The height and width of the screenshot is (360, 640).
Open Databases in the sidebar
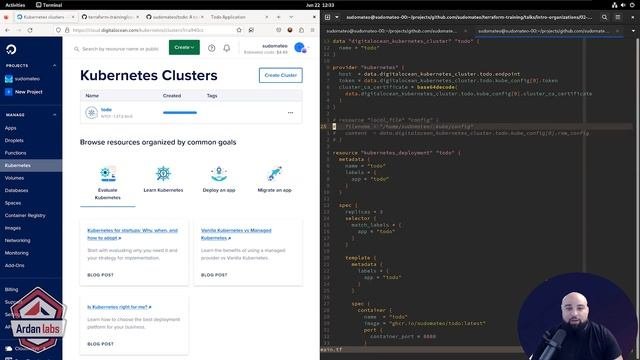(x=16, y=190)
